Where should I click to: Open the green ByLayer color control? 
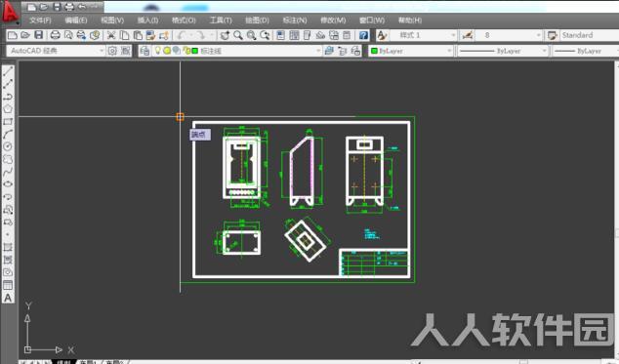pos(411,51)
